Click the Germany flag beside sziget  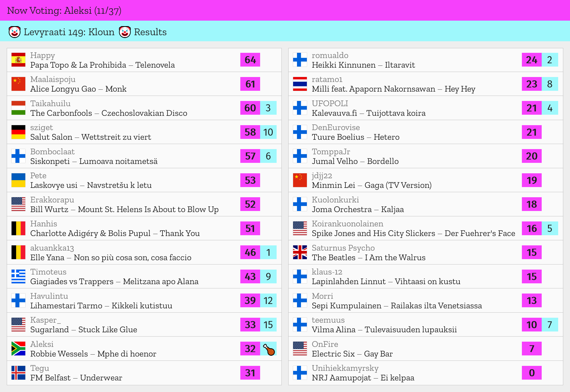tap(18, 132)
